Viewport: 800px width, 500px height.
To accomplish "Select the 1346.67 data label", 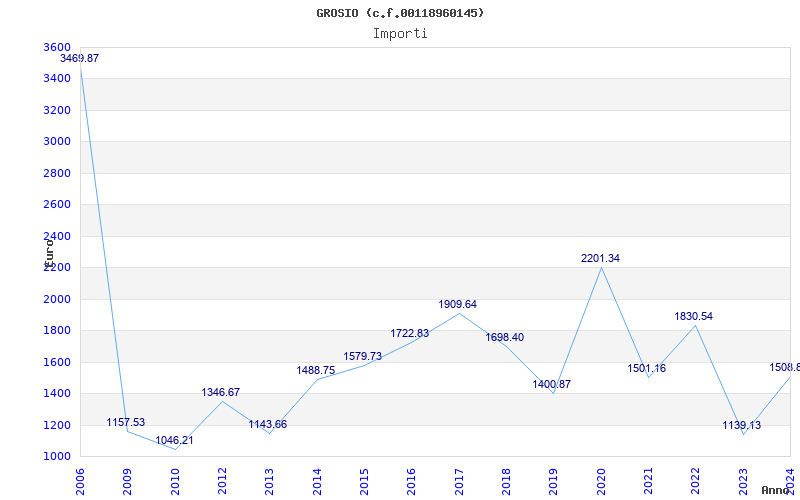I will (x=220, y=392).
